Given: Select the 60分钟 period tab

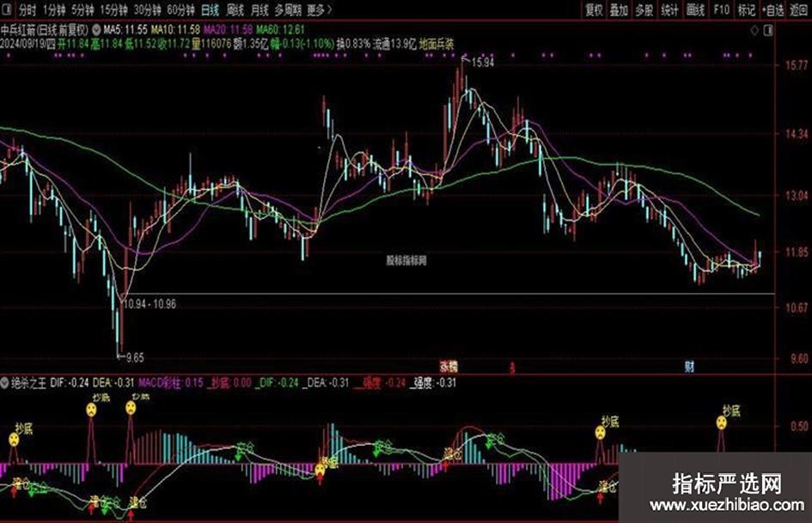Looking at the screenshot, I should pos(180,9).
